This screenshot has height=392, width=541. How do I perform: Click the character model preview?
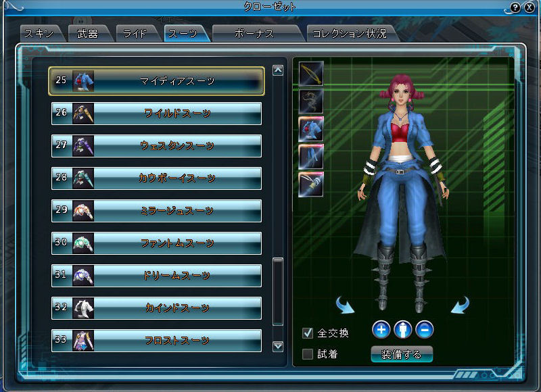point(401,193)
